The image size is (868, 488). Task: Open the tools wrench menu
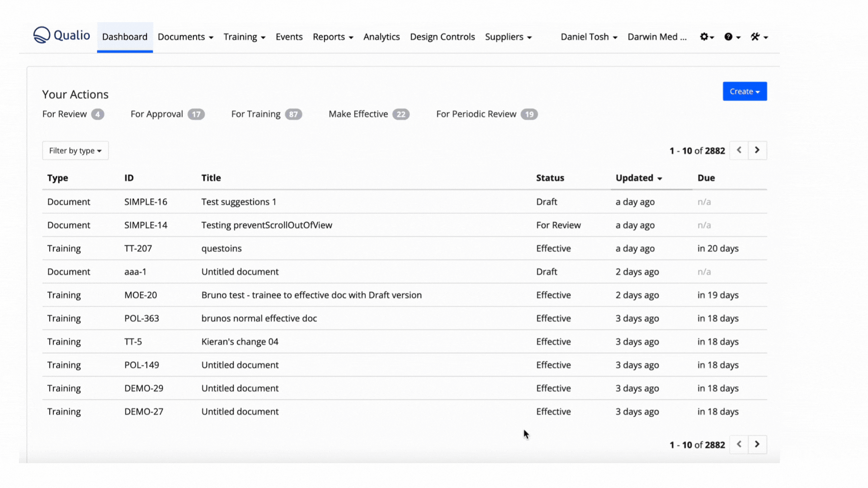(x=759, y=37)
